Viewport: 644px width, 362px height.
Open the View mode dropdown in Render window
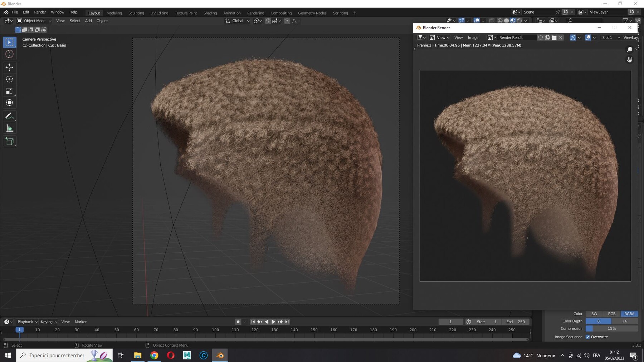[x=440, y=38]
